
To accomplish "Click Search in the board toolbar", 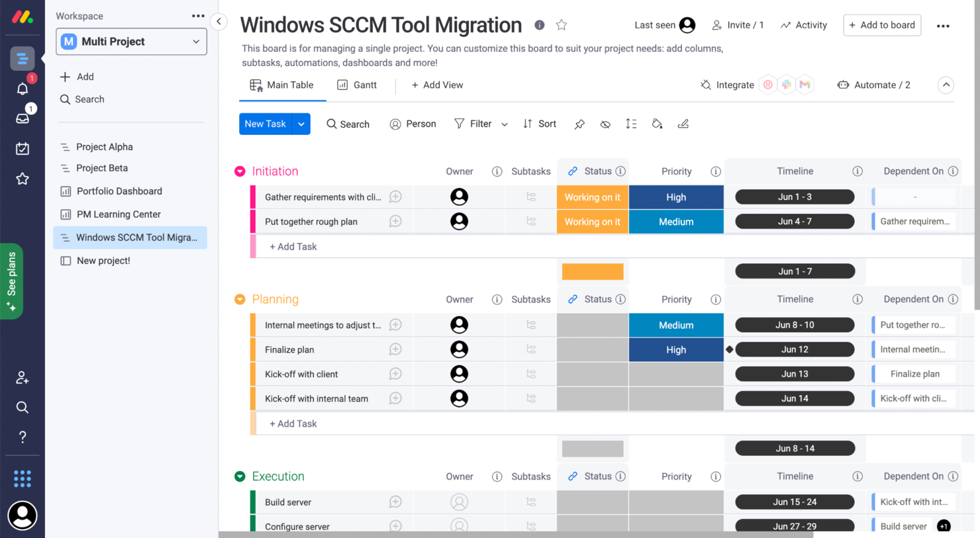I will click(348, 124).
